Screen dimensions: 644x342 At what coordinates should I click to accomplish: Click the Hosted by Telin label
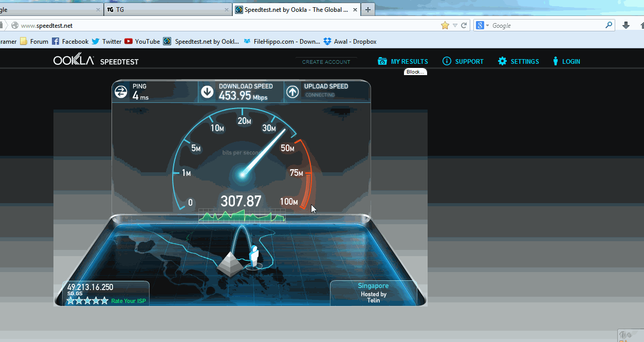(374, 297)
